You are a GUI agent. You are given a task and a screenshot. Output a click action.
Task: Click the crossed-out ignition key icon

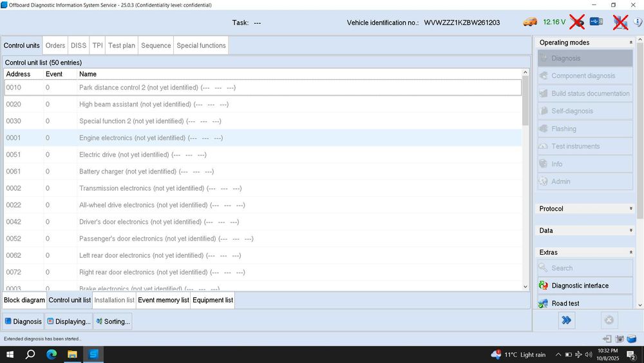click(577, 22)
